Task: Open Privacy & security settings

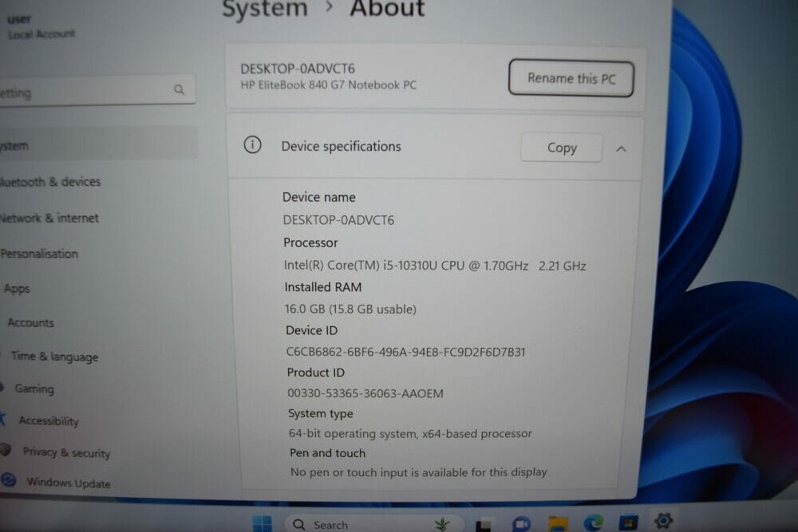Action: click(66, 452)
